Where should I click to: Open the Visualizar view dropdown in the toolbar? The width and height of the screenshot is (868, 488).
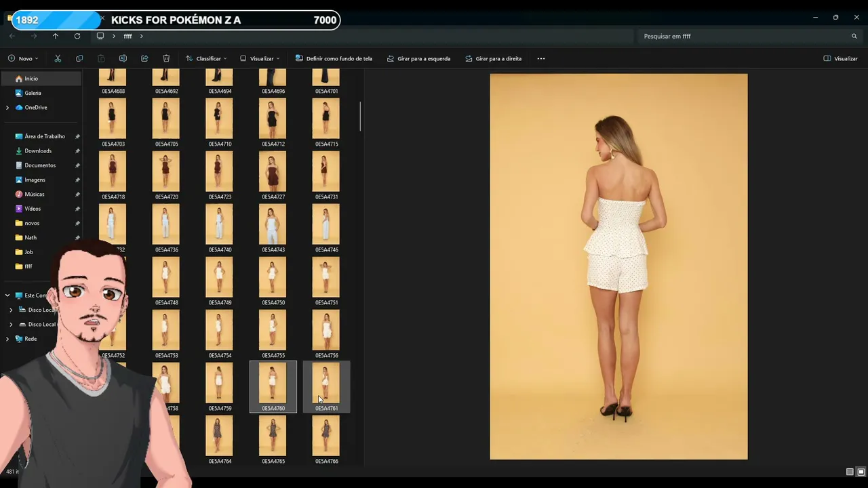[x=260, y=58]
